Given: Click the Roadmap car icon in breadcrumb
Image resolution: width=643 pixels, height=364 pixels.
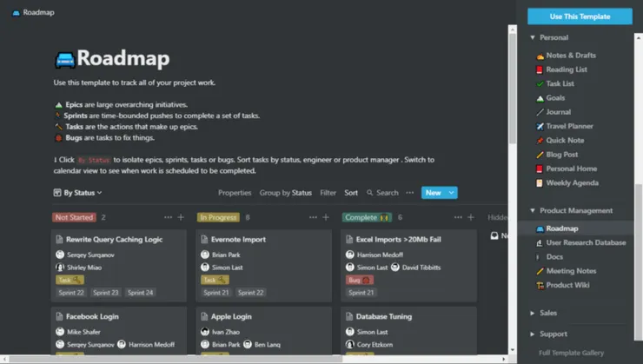Looking at the screenshot, I should [x=16, y=13].
